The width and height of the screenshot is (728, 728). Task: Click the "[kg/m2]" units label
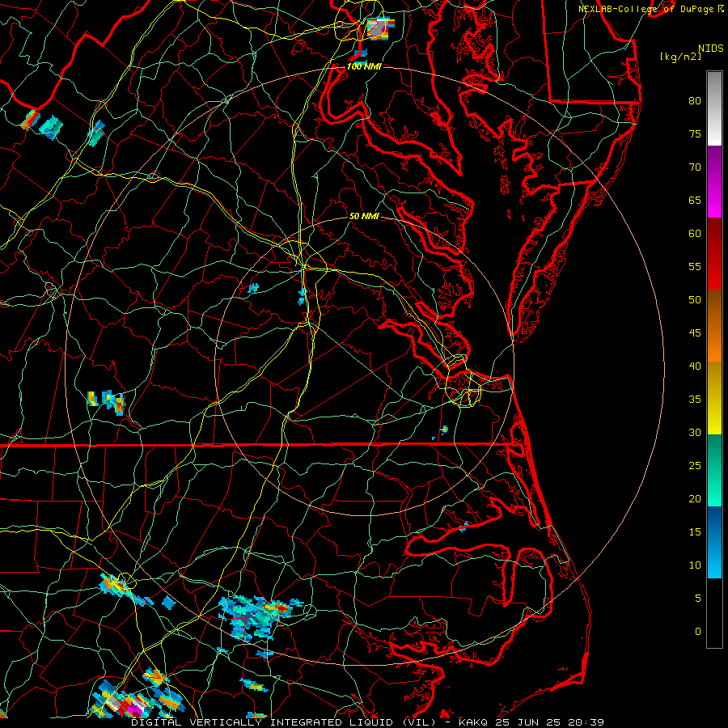(680, 57)
